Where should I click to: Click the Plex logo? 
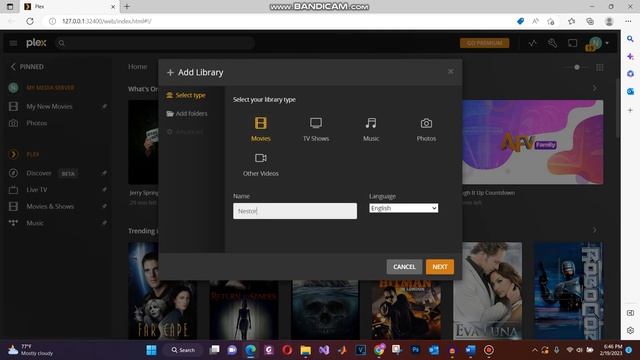coord(36,42)
